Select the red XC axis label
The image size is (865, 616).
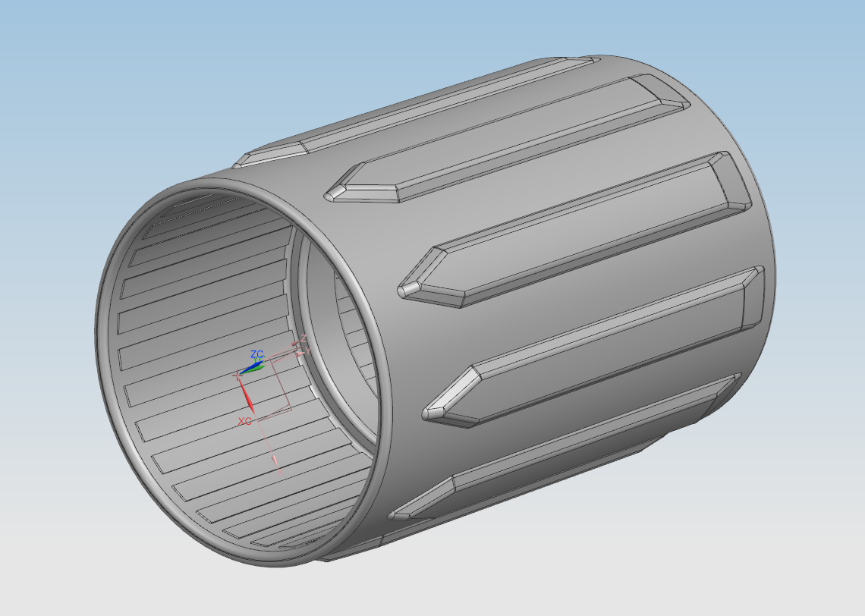tap(245, 421)
